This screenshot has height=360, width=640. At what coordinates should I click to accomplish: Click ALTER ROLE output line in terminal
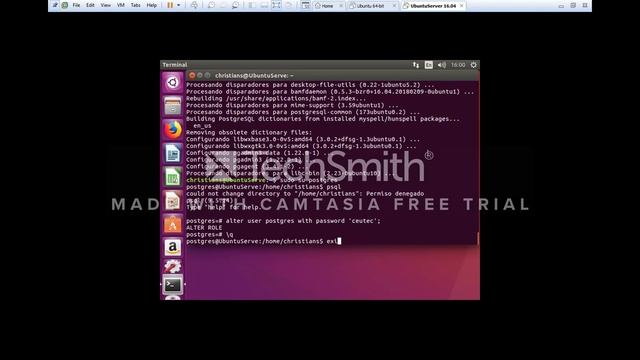point(204,228)
